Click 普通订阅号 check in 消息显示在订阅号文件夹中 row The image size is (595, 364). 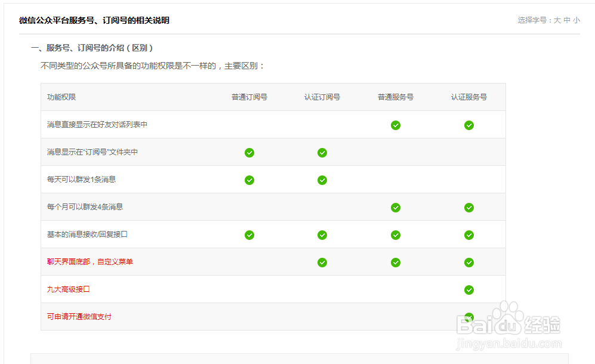tap(249, 153)
